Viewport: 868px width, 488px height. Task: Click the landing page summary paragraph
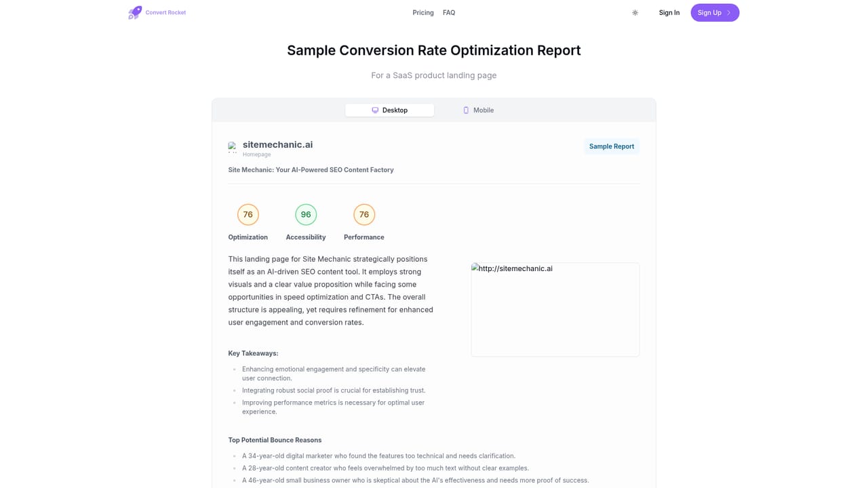[332, 291]
